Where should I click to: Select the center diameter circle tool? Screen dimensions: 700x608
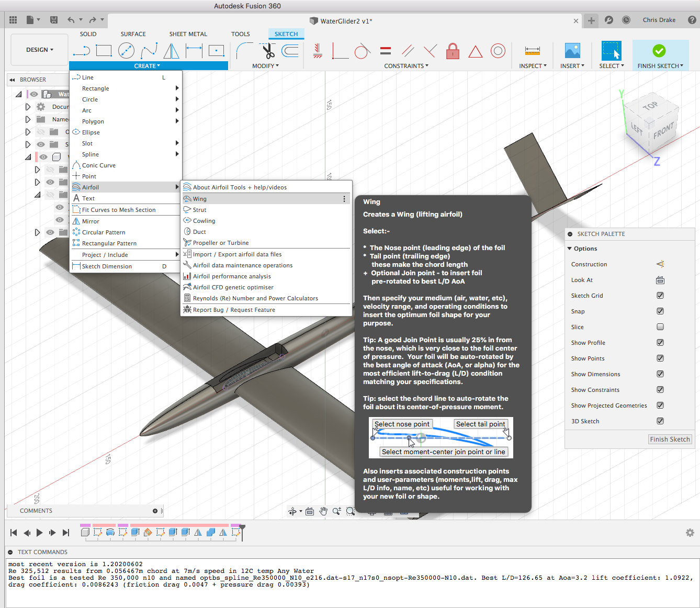tap(126, 51)
